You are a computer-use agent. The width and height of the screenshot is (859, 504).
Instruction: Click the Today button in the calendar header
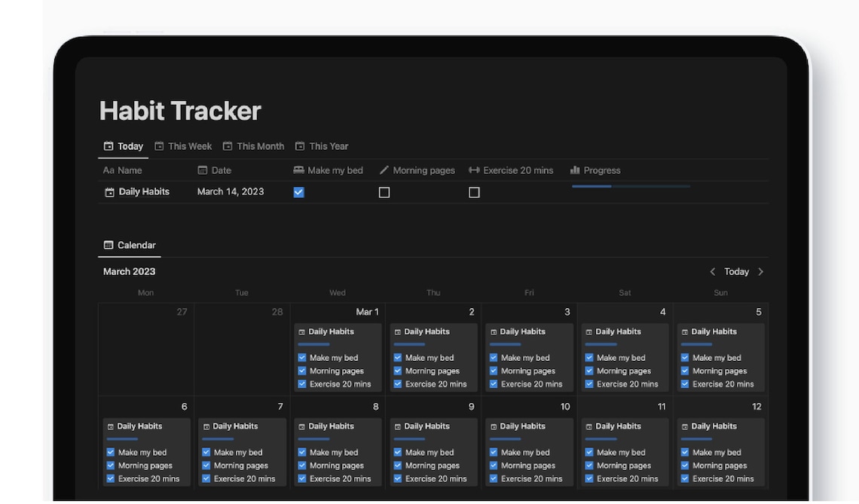click(736, 271)
